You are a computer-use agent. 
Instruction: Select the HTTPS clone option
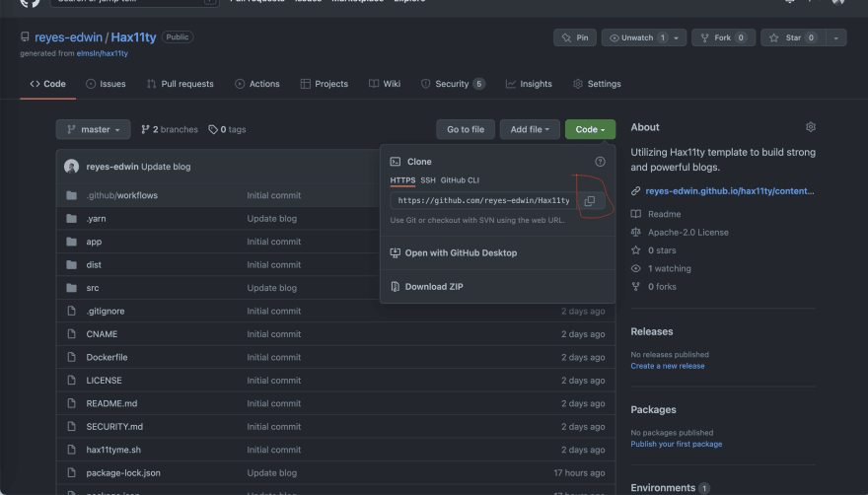point(402,180)
